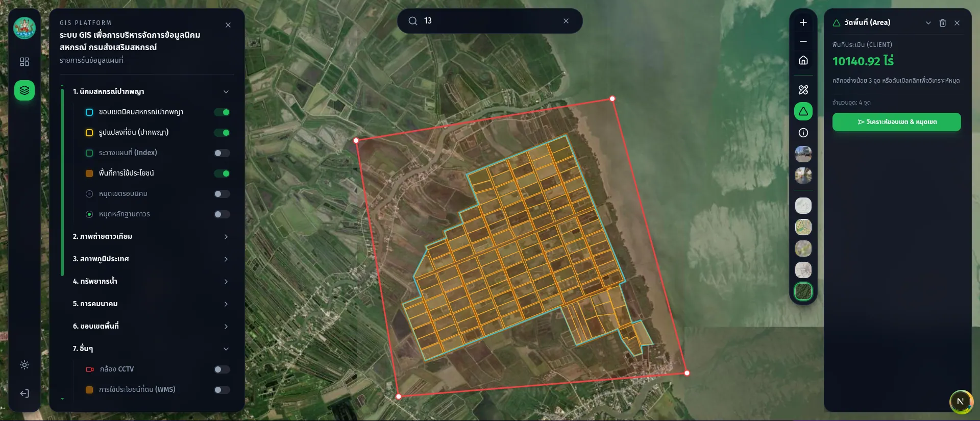
Task: Click the logout icon in sidebar
Action: tap(24, 393)
